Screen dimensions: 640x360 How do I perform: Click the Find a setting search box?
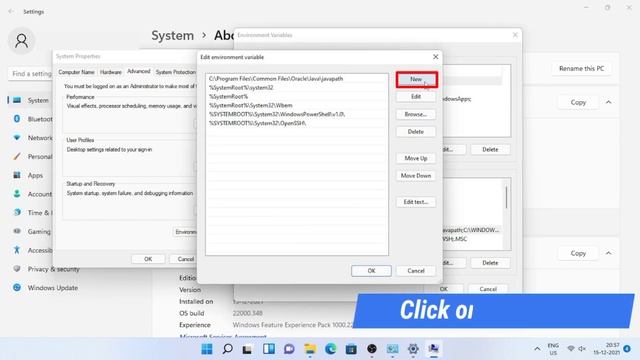pyautogui.click(x=31, y=74)
